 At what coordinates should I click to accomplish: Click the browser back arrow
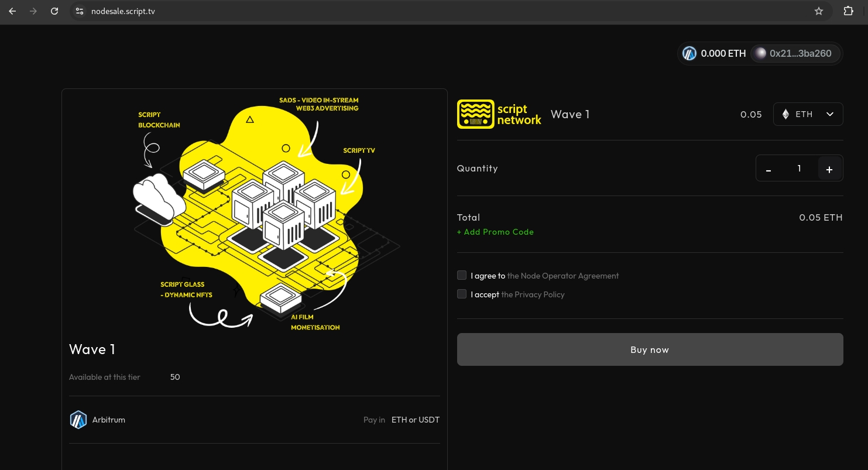[12, 11]
